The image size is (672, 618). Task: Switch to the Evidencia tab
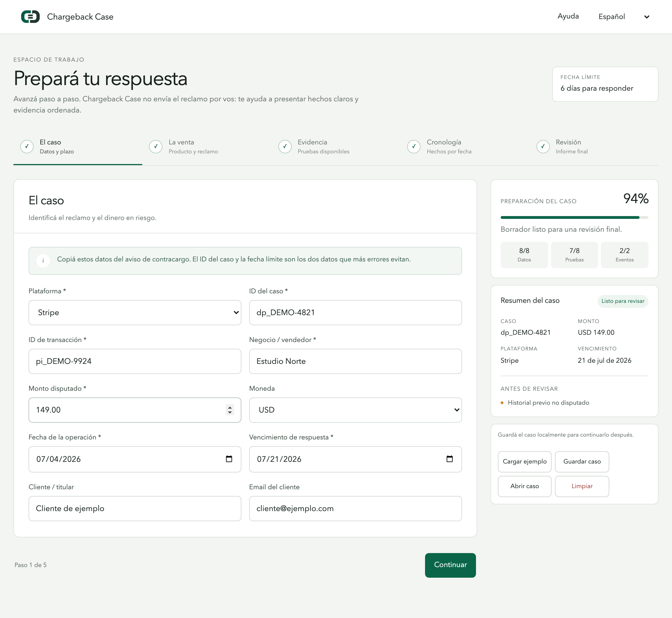click(336, 147)
